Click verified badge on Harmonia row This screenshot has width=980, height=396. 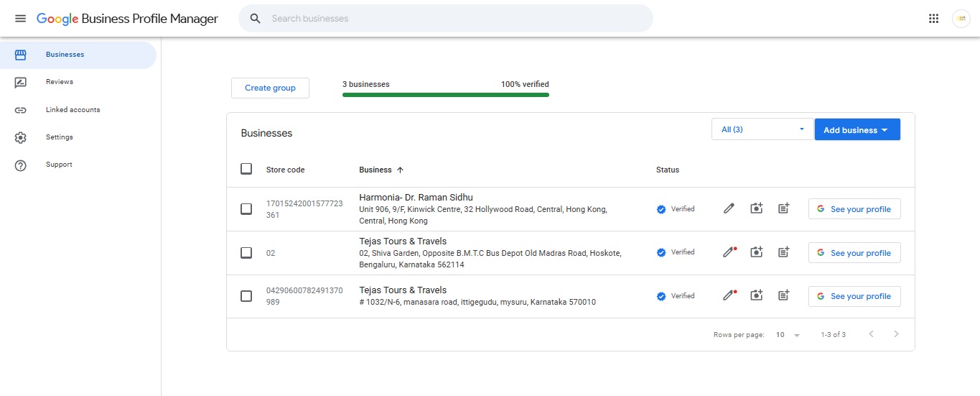tap(661, 209)
